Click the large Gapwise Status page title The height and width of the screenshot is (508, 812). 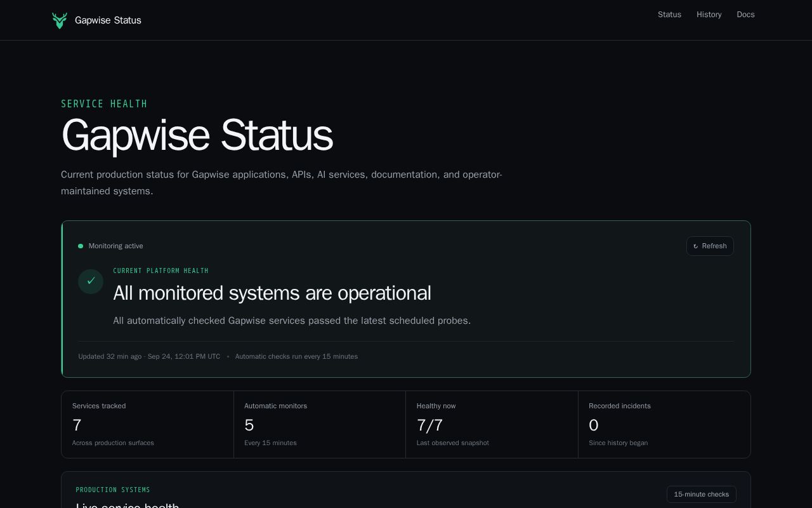click(x=197, y=135)
